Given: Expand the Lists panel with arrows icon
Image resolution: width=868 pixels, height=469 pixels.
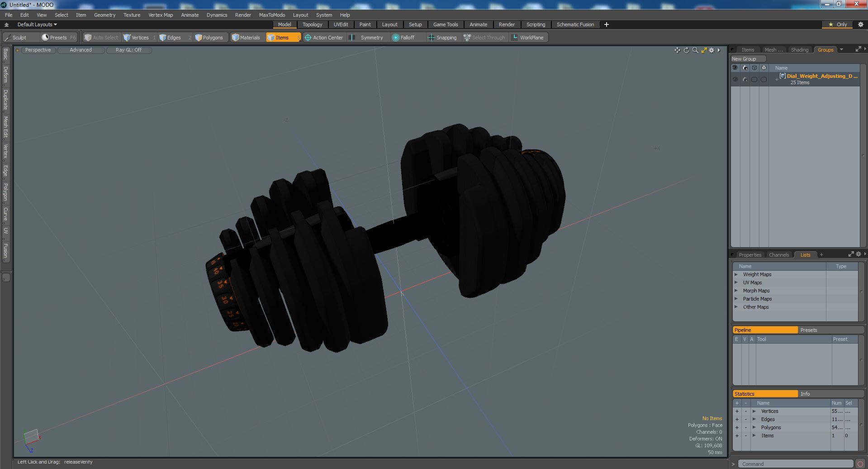Looking at the screenshot, I should pos(851,254).
